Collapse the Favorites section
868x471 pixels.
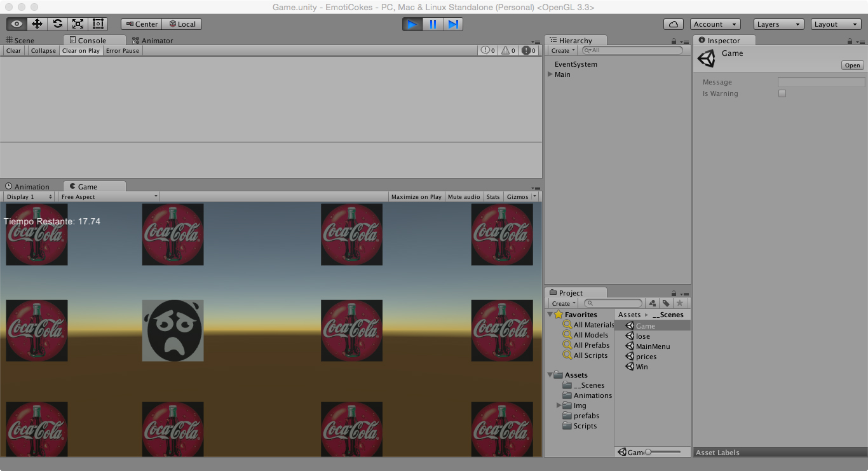point(550,315)
